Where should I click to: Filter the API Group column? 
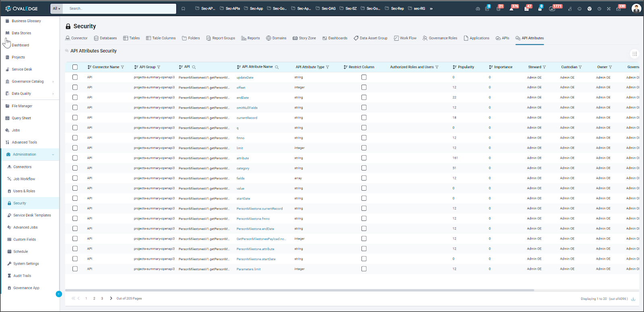coord(159,67)
